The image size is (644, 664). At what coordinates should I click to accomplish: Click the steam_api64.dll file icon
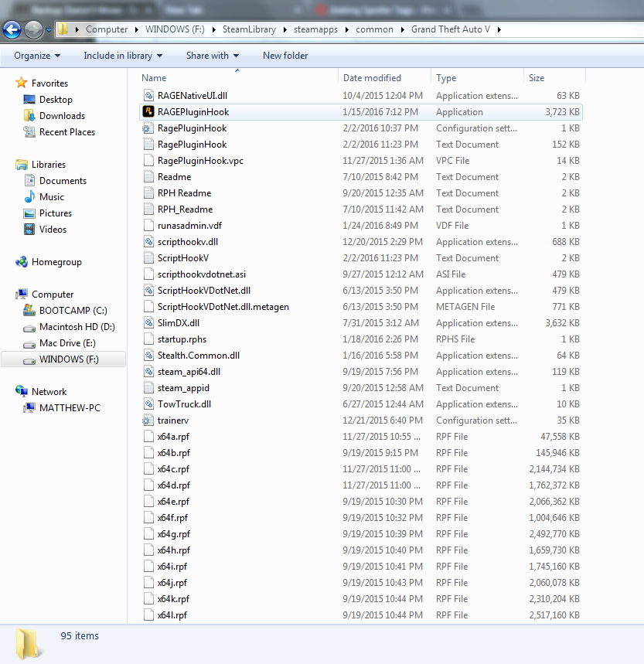148,372
